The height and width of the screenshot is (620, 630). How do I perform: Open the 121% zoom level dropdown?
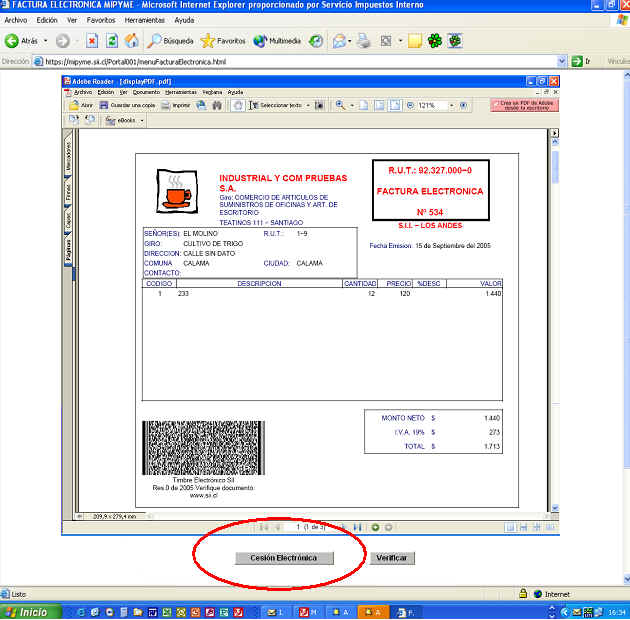click(451, 105)
